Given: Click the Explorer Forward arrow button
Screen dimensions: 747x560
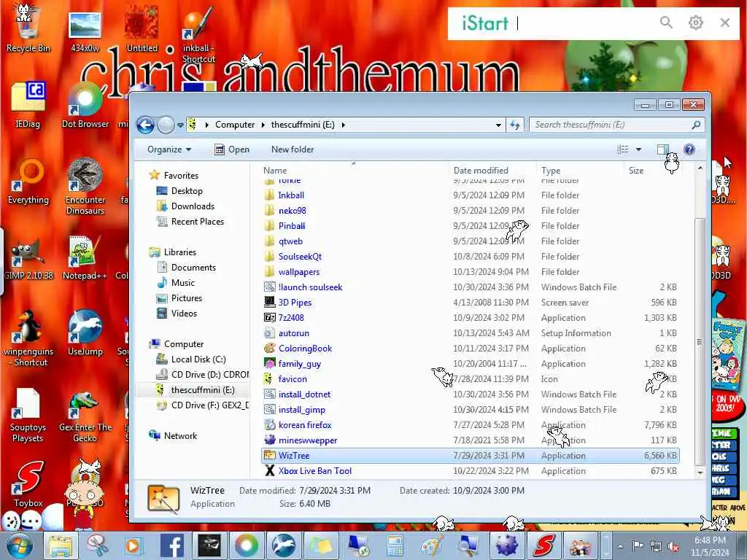Looking at the screenshot, I should (166, 125).
